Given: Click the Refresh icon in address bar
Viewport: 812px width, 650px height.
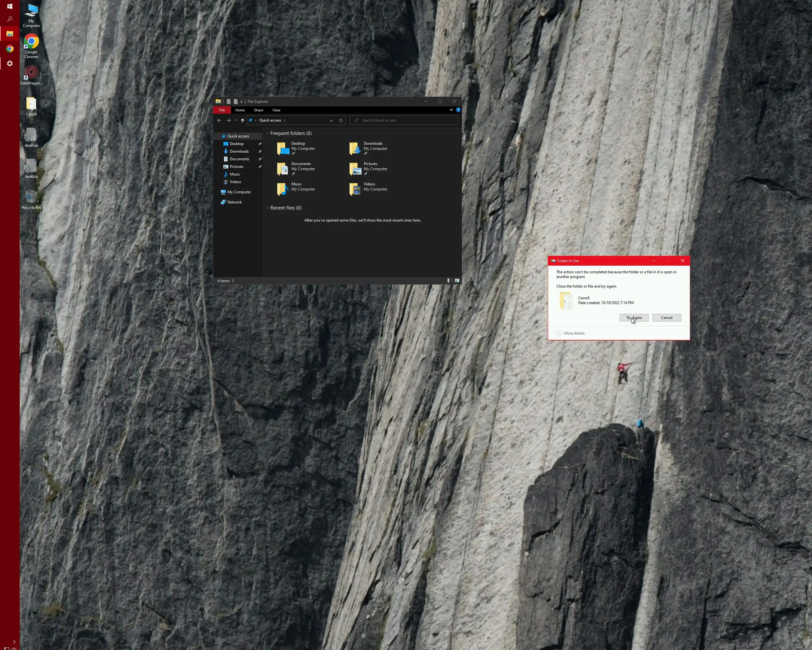Looking at the screenshot, I should tap(341, 121).
